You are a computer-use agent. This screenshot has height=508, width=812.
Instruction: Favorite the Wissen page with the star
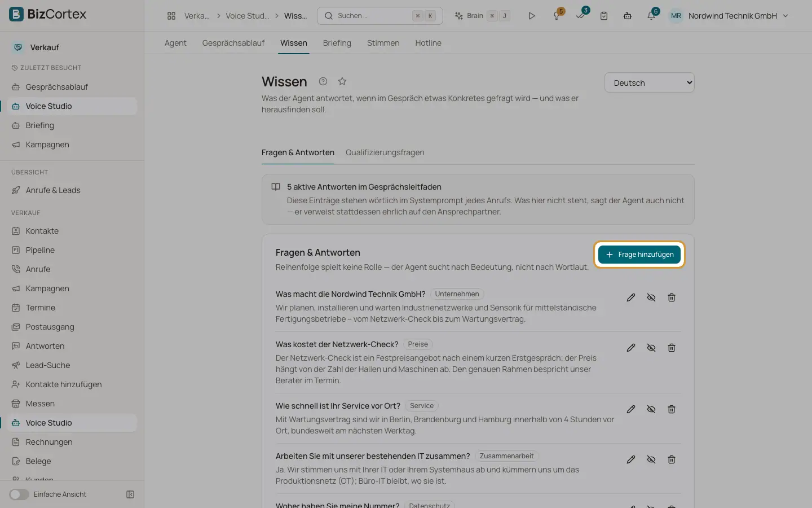click(342, 81)
